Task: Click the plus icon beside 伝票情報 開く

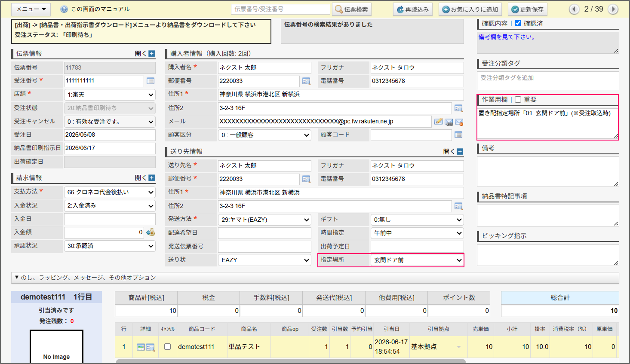Action: pos(152,54)
